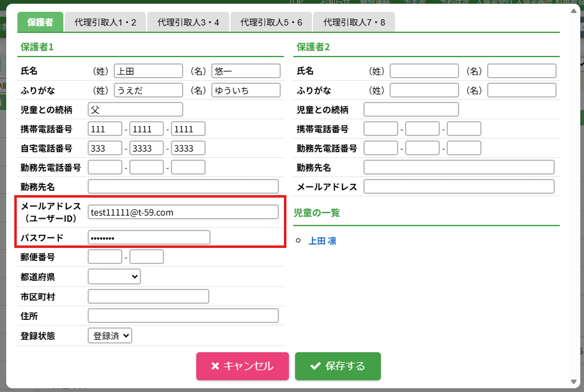
Task: Focus the 市区町村 input field
Action: pyautogui.click(x=148, y=296)
